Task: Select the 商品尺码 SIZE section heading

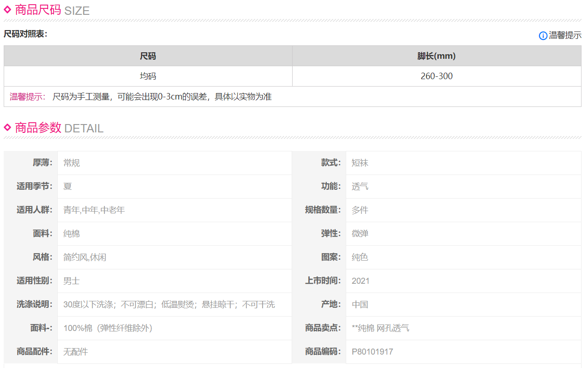Action: click(52, 10)
